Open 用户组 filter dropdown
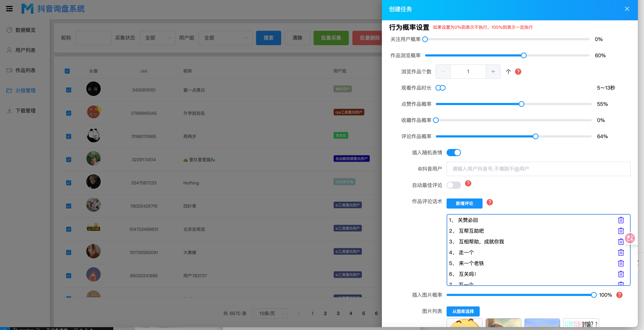644x330 pixels. [x=225, y=38]
